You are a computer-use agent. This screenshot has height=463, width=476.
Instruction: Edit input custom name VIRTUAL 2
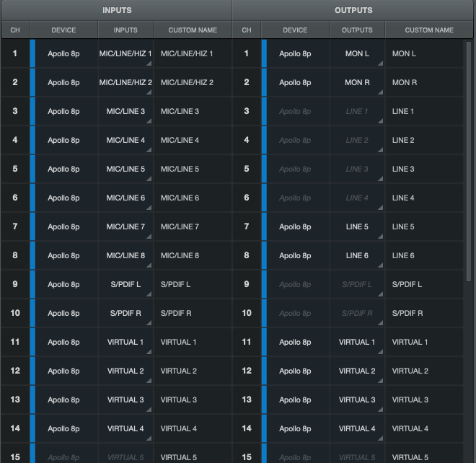[x=193, y=371]
